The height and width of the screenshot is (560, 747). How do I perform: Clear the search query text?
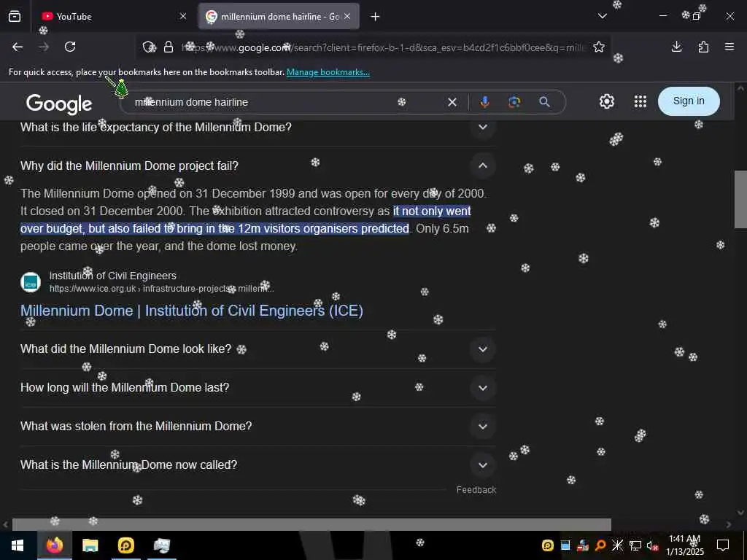coord(452,102)
